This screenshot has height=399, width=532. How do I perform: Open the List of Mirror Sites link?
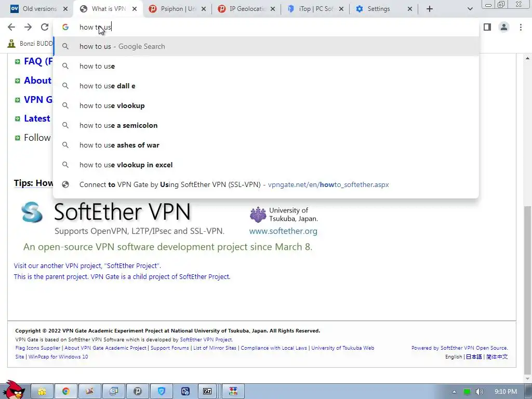point(215,348)
